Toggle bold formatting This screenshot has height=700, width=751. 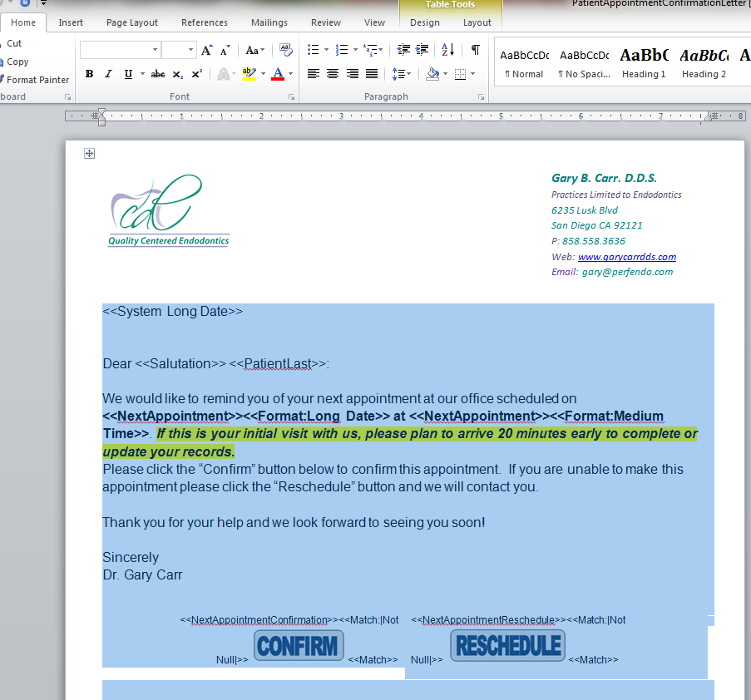tap(89, 74)
